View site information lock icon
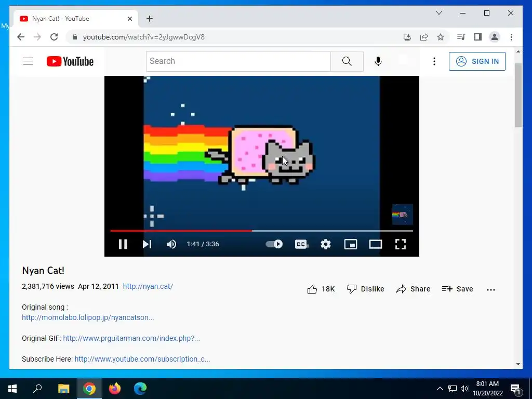Image resolution: width=532 pixels, height=399 pixels. (x=75, y=37)
